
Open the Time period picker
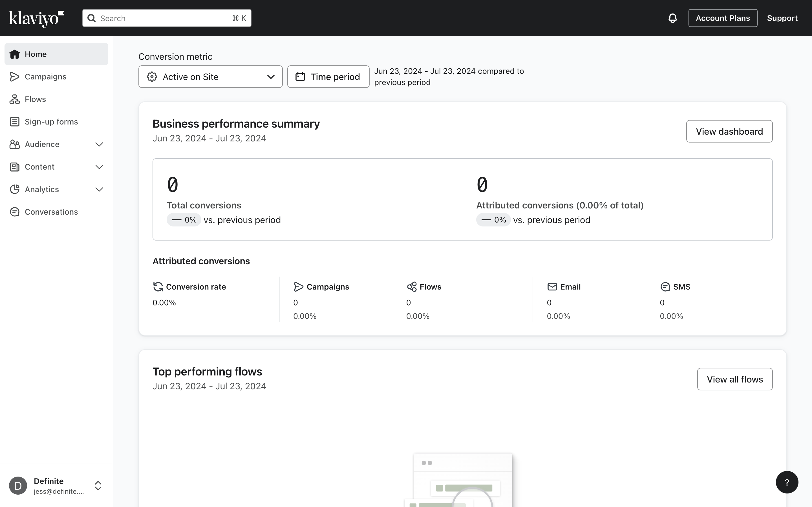[x=328, y=77]
